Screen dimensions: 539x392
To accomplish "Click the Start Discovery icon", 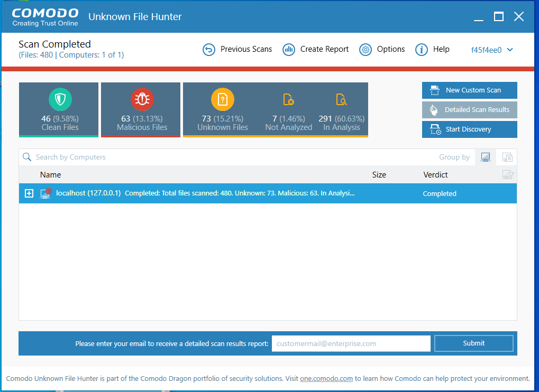I will coord(435,129).
